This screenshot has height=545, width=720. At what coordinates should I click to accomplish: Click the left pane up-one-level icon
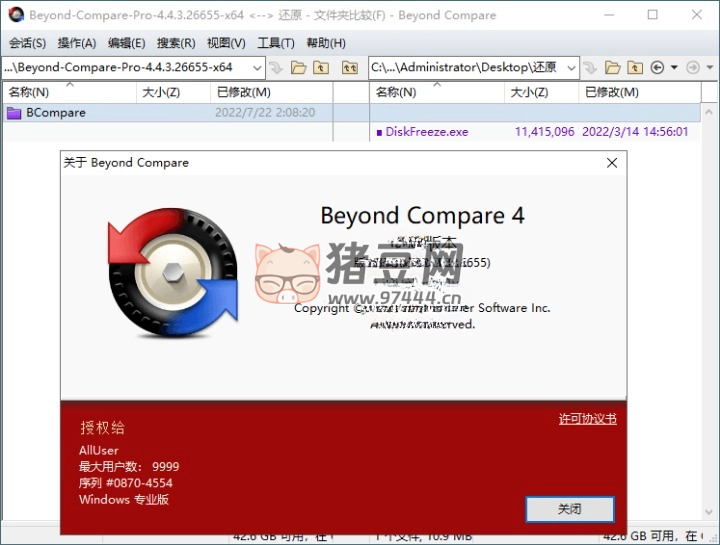coord(320,68)
